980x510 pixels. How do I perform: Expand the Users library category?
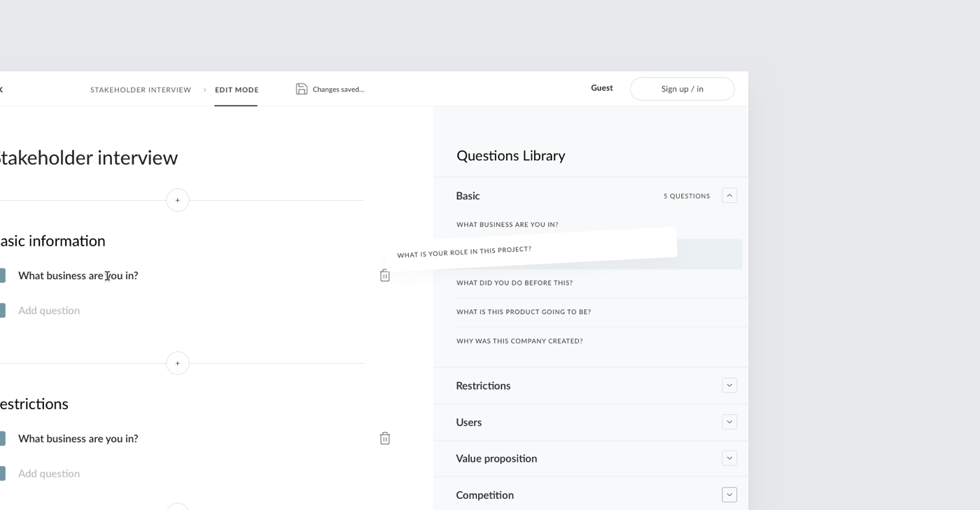pos(729,422)
